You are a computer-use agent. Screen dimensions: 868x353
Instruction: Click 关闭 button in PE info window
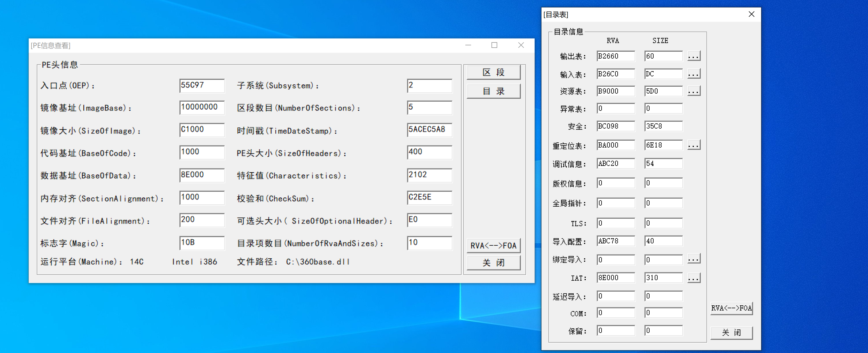pyautogui.click(x=493, y=263)
